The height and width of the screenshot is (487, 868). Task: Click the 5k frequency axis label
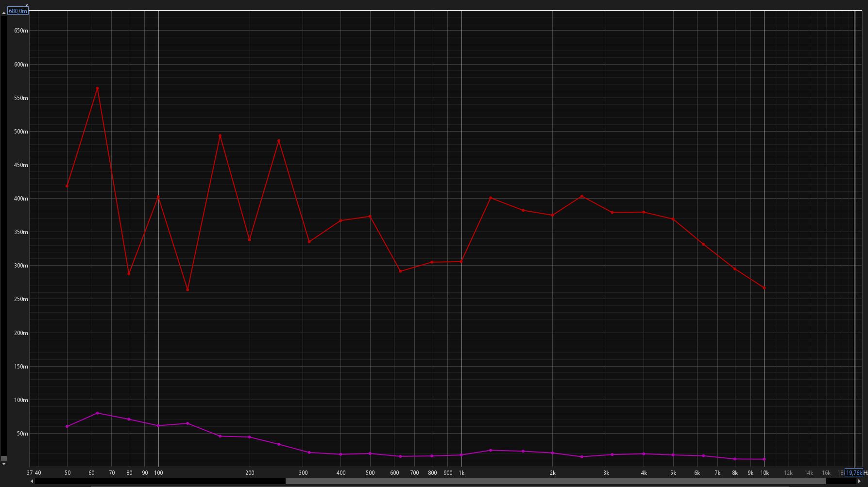[x=673, y=473]
